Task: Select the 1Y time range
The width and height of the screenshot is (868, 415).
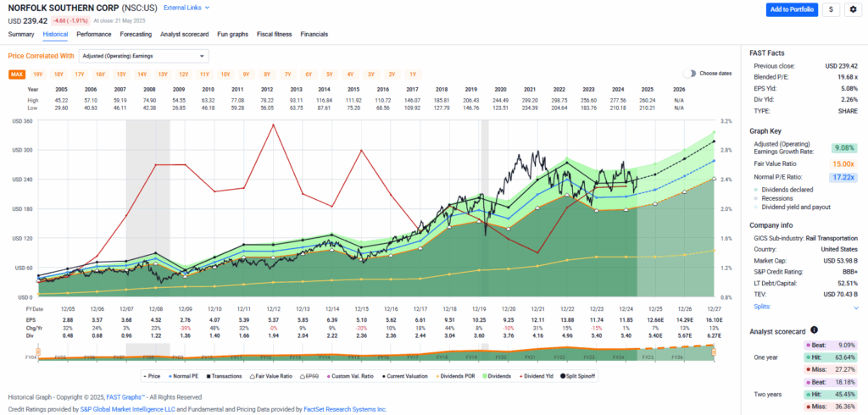Action: click(413, 75)
